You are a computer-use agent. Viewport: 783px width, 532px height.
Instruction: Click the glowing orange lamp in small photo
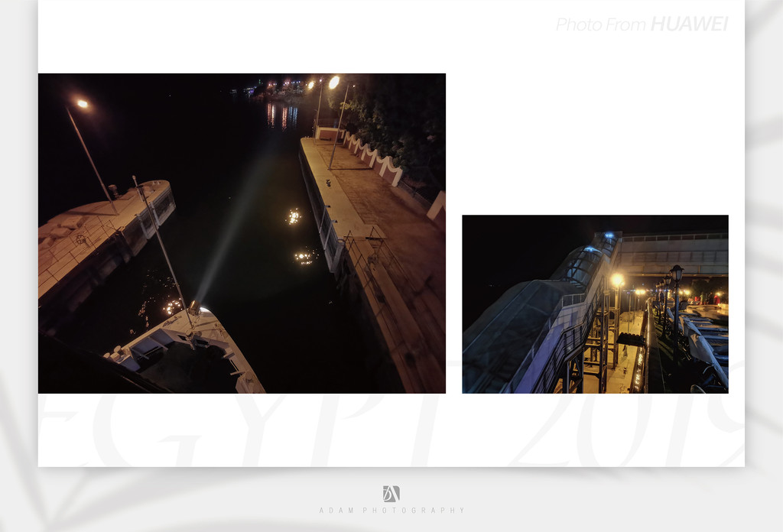click(x=616, y=281)
